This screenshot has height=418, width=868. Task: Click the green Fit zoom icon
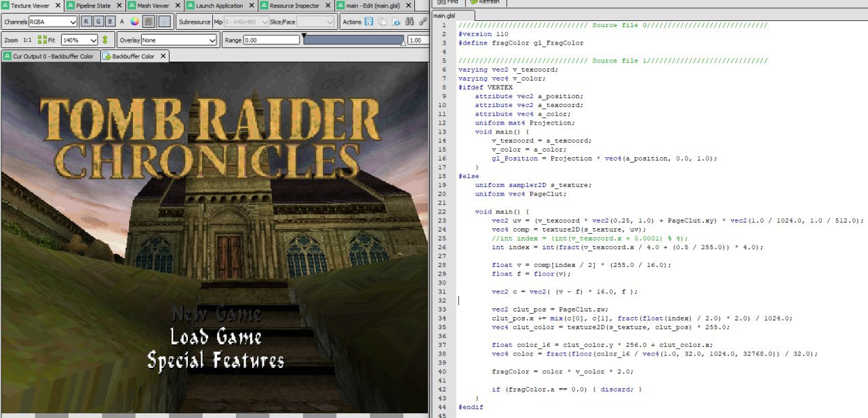point(42,40)
